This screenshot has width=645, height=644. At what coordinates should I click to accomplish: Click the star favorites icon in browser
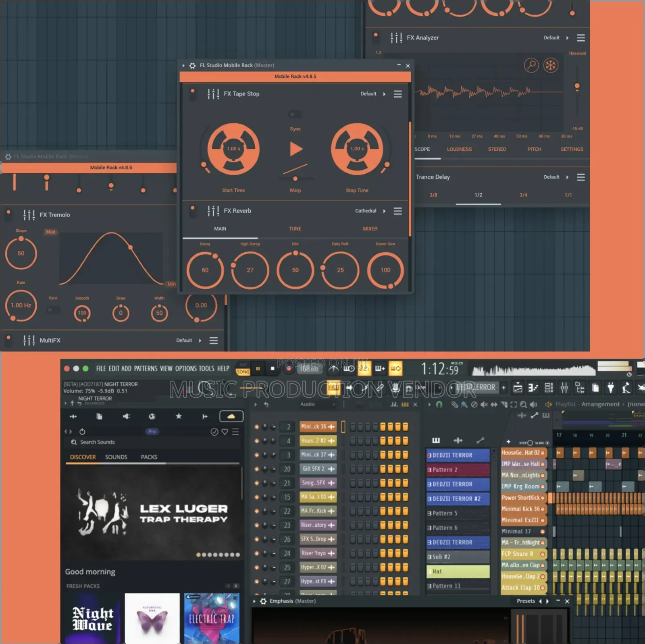[179, 416]
